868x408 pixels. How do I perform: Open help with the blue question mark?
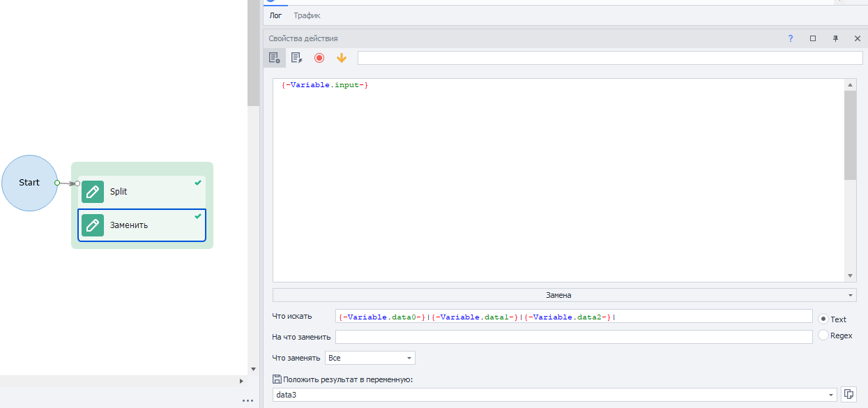coord(791,38)
